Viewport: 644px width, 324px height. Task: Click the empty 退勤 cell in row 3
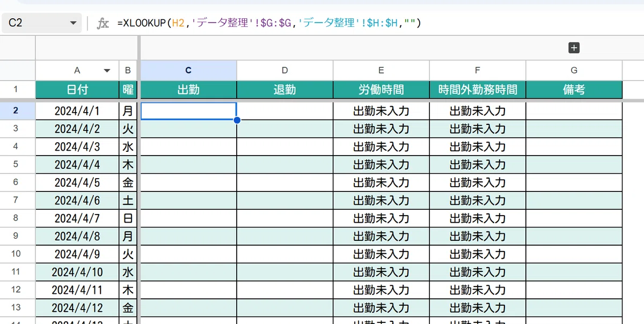coord(285,129)
